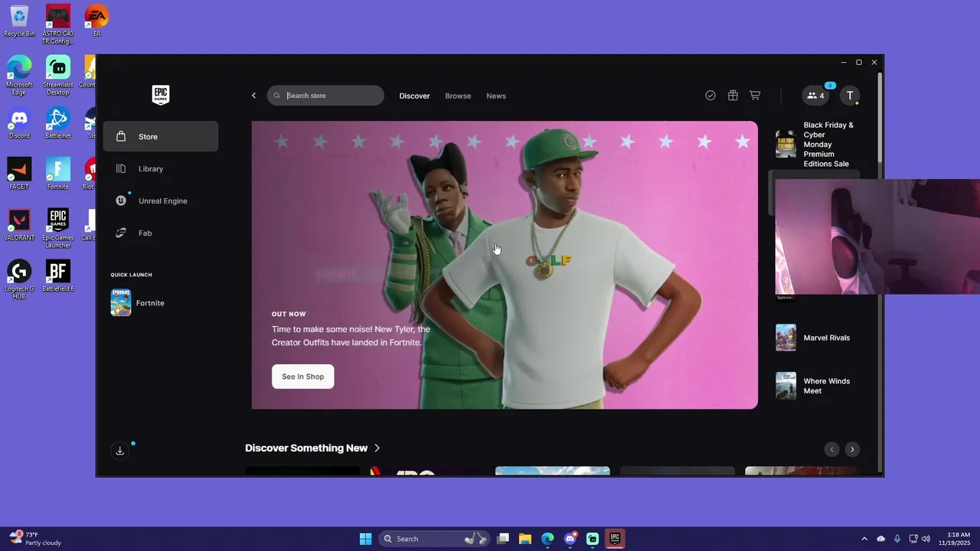Viewport: 980px width, 551px height.
Task: Select the Recycle Bin icon
Action: pyautogui.click(x=19, y=21)
